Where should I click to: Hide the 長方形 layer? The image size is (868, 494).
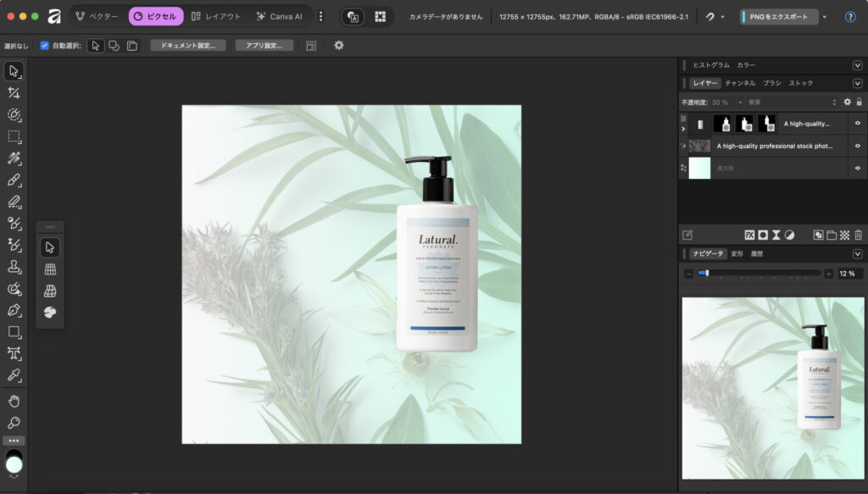pos(857,168)
